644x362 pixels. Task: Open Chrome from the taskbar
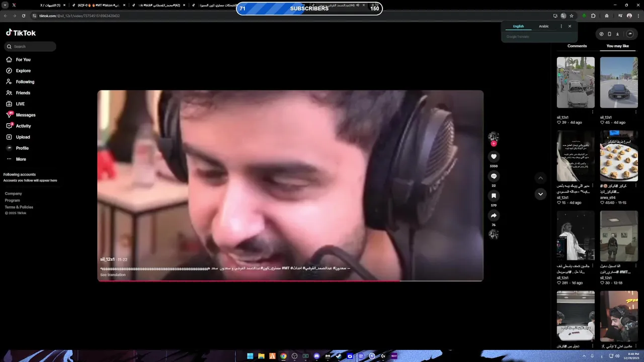pos(283,356)
